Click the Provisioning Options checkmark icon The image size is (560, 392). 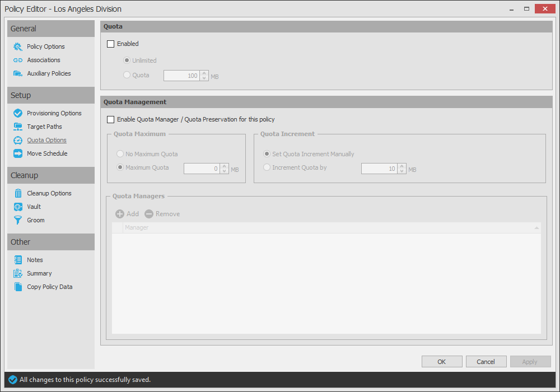tap(18, 113)
